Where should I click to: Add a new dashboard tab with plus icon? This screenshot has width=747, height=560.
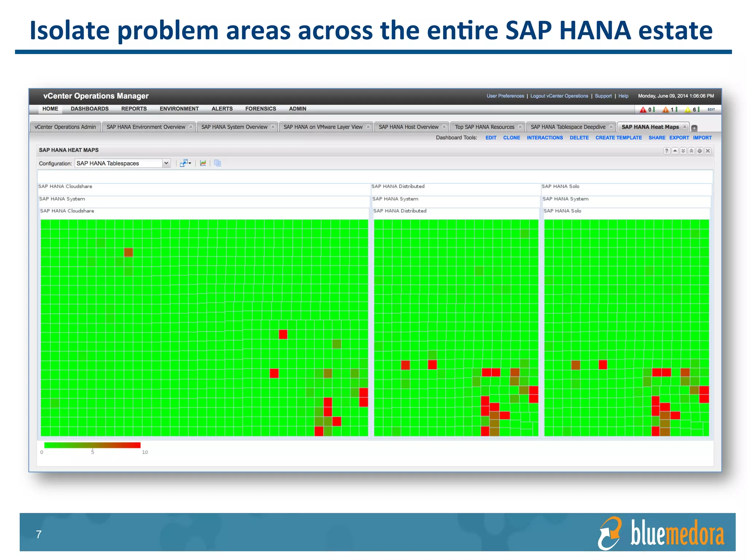pyautogui.click(x=694, y=128)
